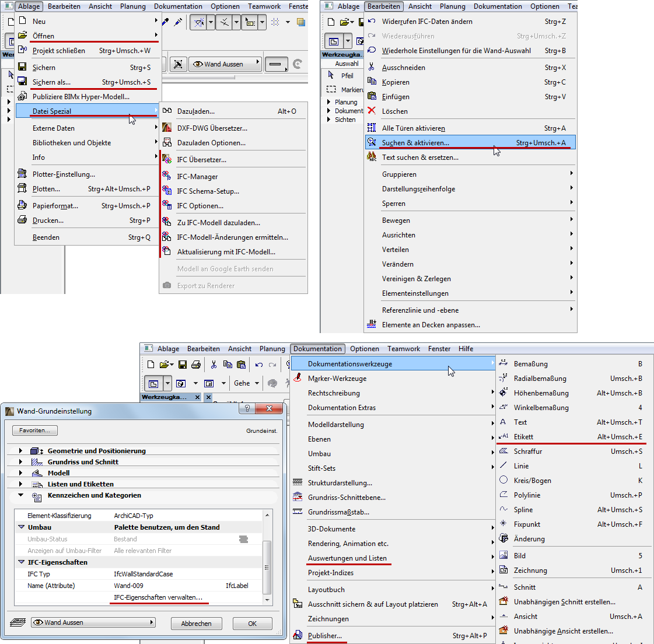Click the Neu document toolbar icon
This screenshot has width=654, height=644.
pos(151,364)
